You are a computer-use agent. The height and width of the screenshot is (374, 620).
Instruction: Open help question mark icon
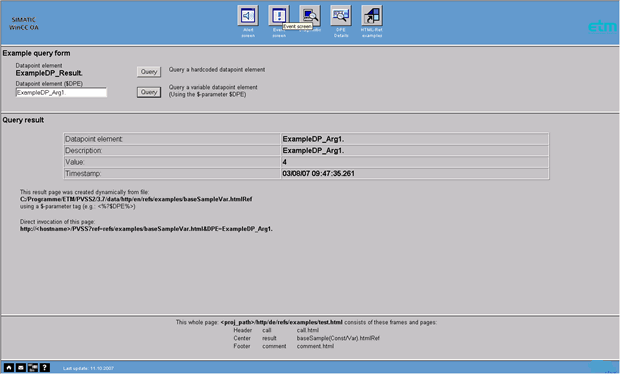click(45, 368)
